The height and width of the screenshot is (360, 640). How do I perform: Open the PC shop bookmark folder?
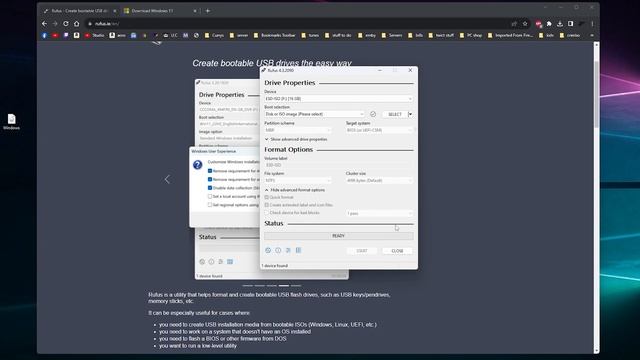[471, 36]
